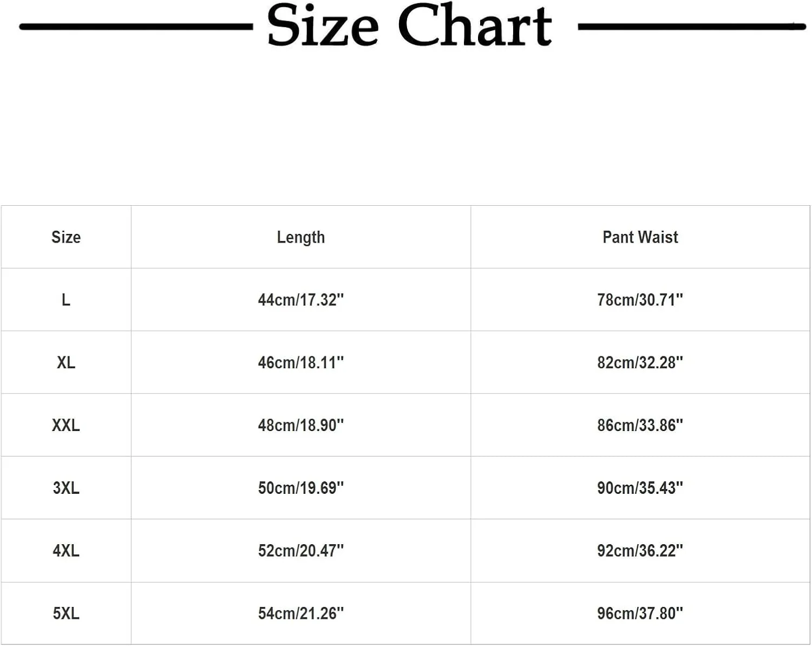Select the 46cm/18.11" length cell
Viewport: 812px width, 646px height.
(x=301, y=363)
